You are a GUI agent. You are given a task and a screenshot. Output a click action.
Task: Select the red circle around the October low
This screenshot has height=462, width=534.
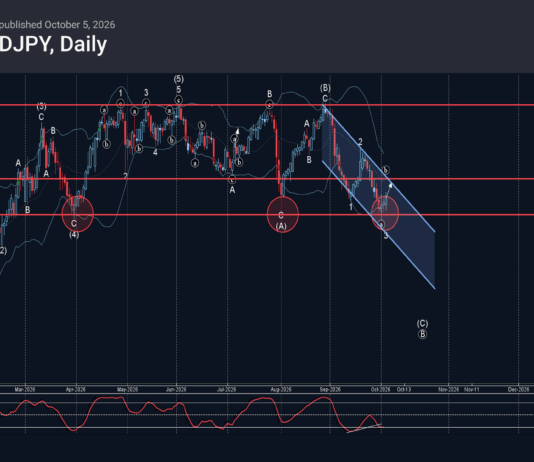(x=385, y=213)
